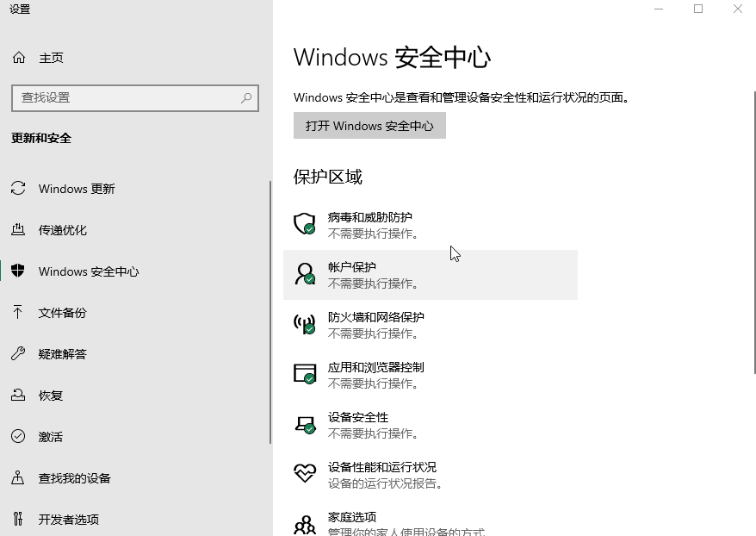The image size is (756, 536).
Task: Click the 家庭选项 family icon
Action: pyautogui.click(x=305, y=525)
